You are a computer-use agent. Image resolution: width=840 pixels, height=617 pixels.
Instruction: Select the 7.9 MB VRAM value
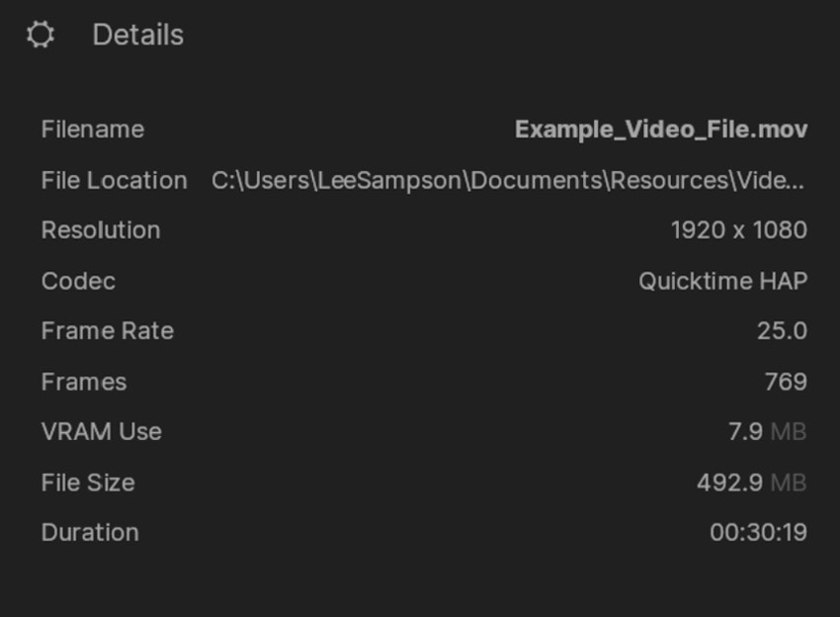pyautogui.click(x=767, y=432)
